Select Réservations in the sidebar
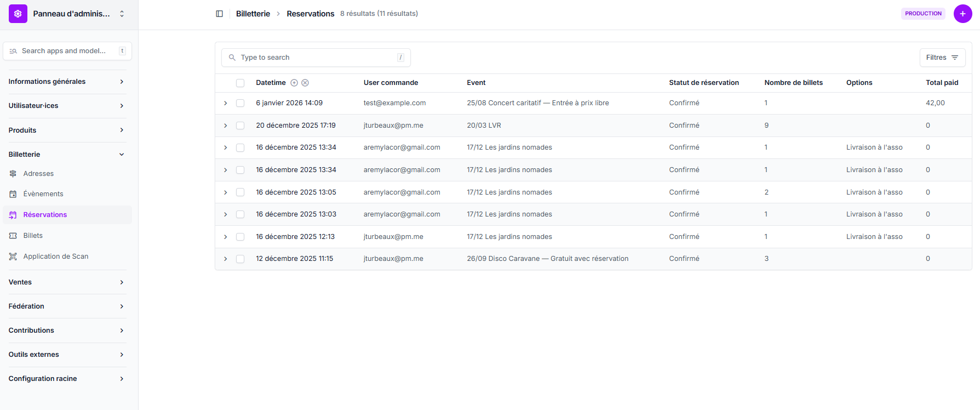The image size is (980, 410). click(45, 215)
